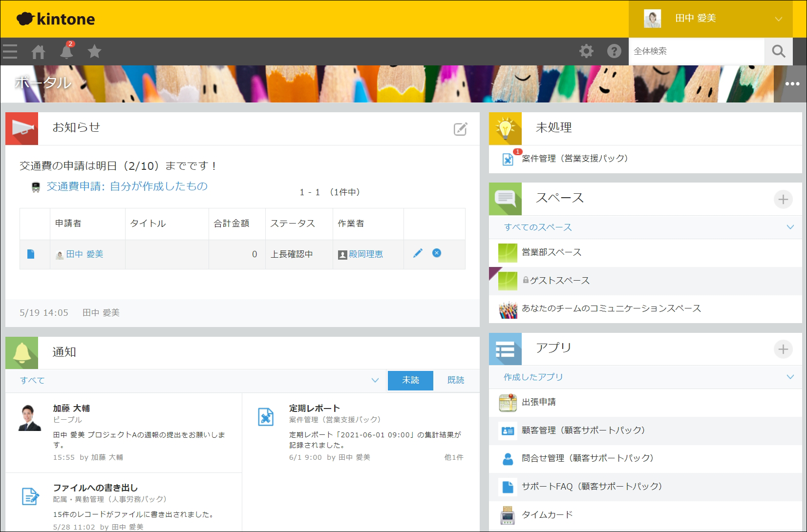
Task: Click the 全体検索 search input field
Action: [x=696, y=51]
